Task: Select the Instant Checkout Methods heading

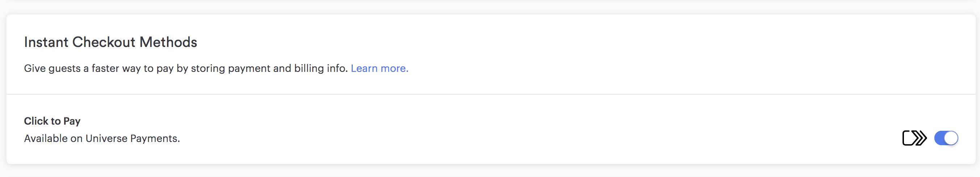Action: [110, 42]
